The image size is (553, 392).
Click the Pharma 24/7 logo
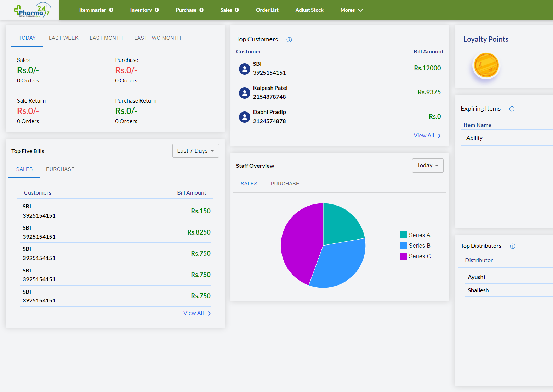coord(32,10)
